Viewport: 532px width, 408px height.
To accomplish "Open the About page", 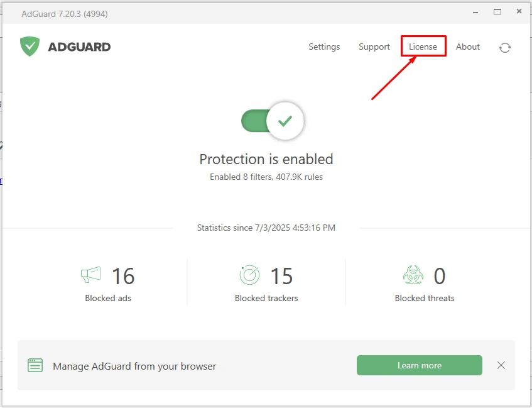I will click(468, 47).
